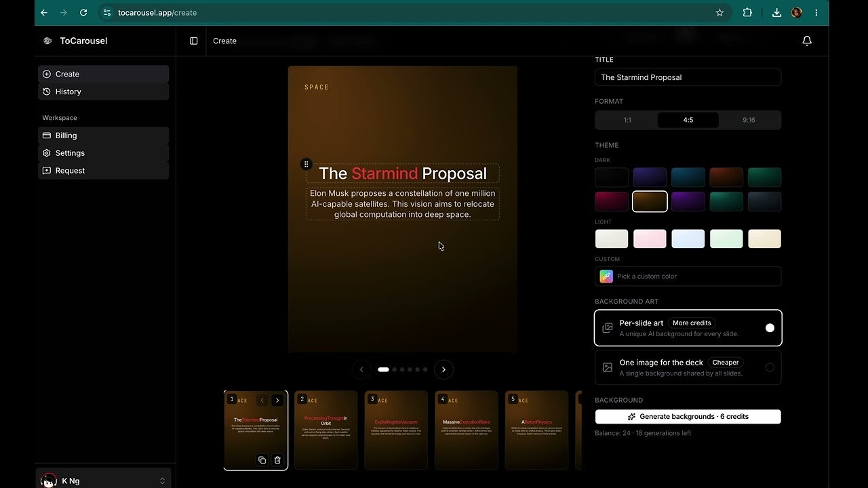This screenshot has width=868, height=488.
Task: Click the Pick a custom color field
Action: tap(688, 276)
